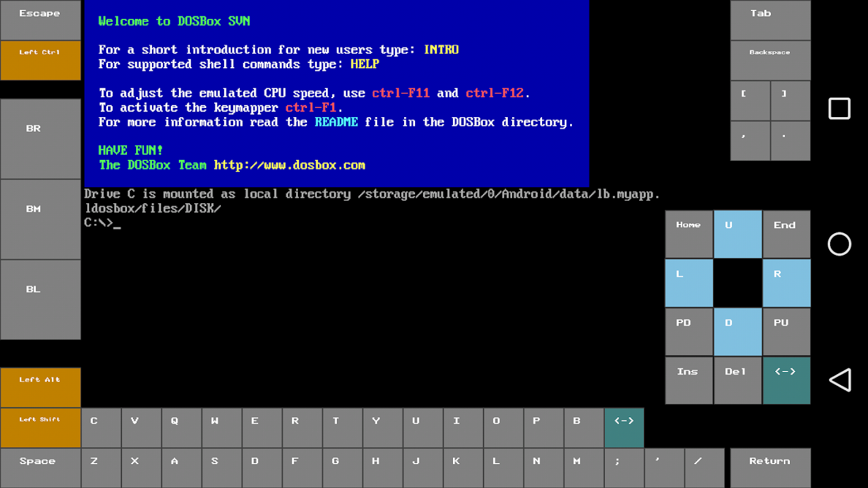The width and height of the screenshot is (868, 488).
Task: Tap the left bracket [ key
Action: tap(750, 101)
